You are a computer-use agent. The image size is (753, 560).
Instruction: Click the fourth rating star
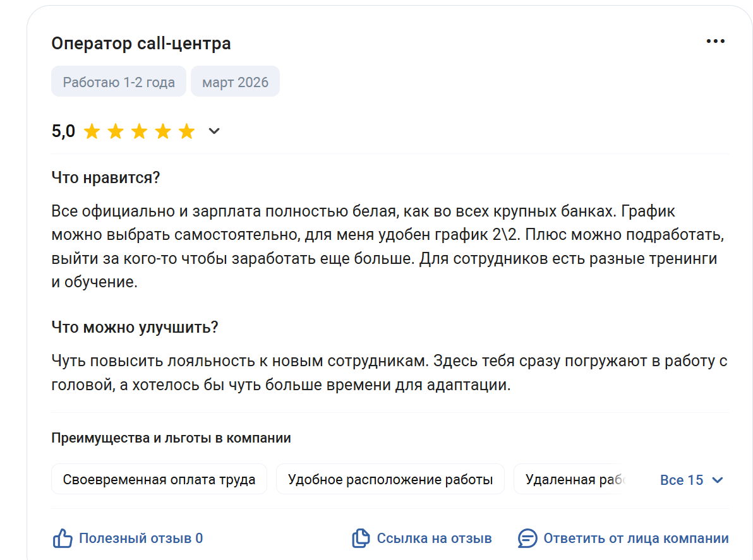(x=163, y=131)
